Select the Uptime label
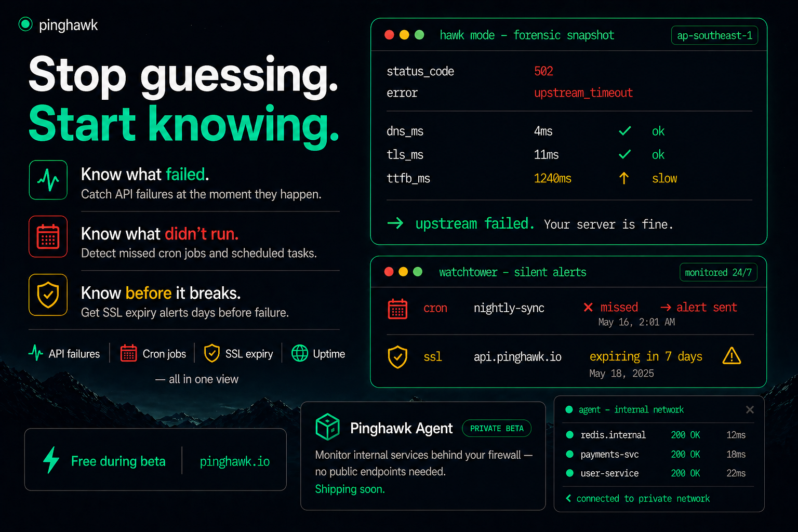This screenshot has width=798, height=532. (329, 354)
